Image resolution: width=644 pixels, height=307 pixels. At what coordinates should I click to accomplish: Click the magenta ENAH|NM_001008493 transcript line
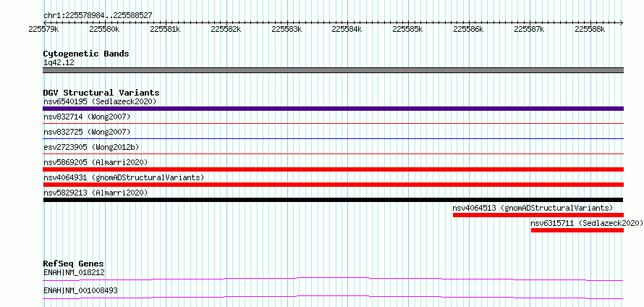333,297
